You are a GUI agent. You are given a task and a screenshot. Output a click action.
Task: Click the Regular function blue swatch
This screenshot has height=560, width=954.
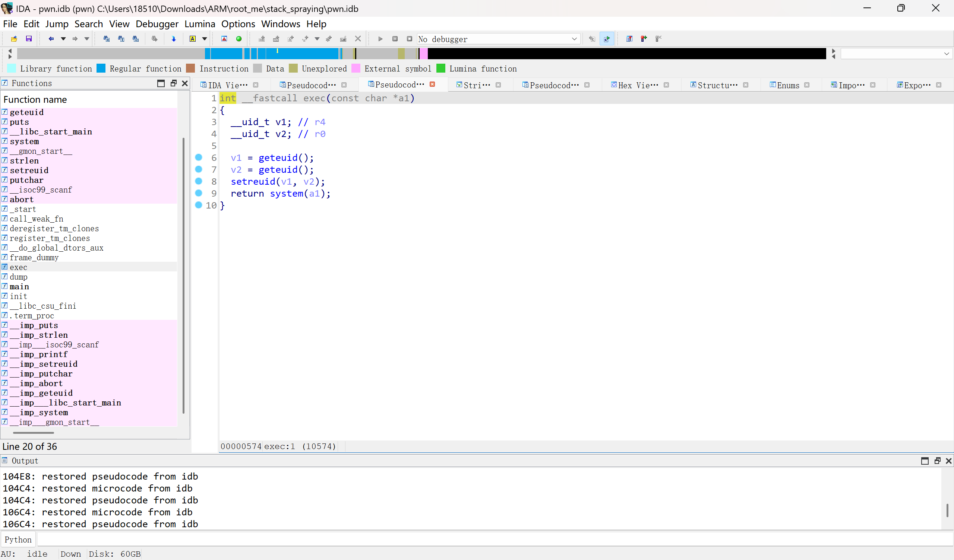(x=101, y=69)
